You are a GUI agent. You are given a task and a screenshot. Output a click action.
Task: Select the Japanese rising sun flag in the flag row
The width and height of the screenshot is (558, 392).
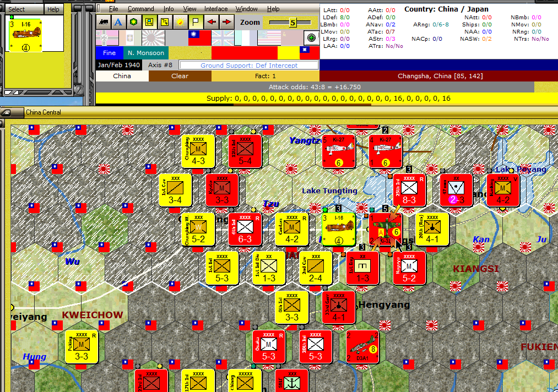(x=153, y=37)
